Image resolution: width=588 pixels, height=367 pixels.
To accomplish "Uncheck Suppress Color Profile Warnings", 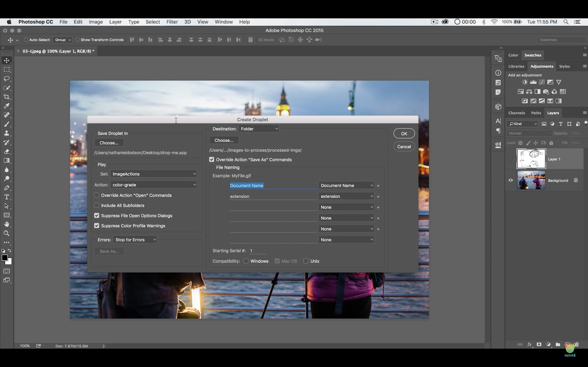I will 97,226.
